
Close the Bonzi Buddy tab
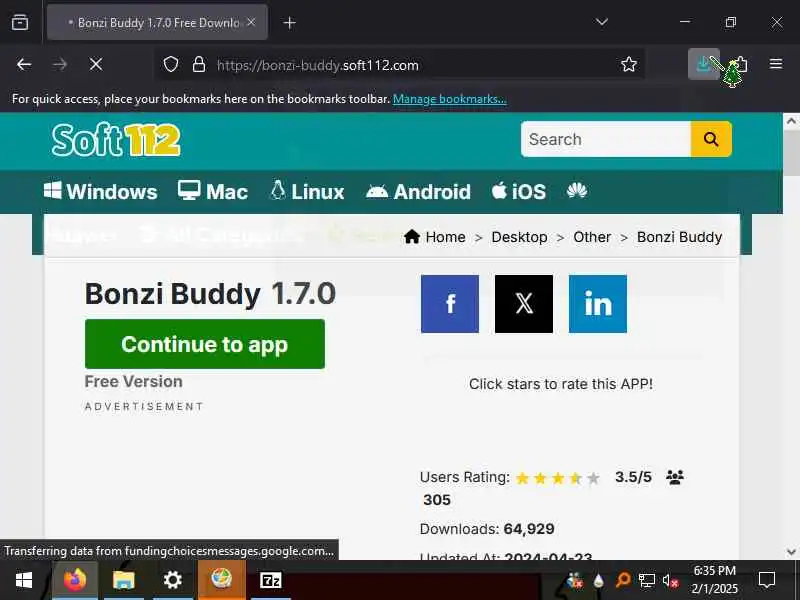point(251,22)
